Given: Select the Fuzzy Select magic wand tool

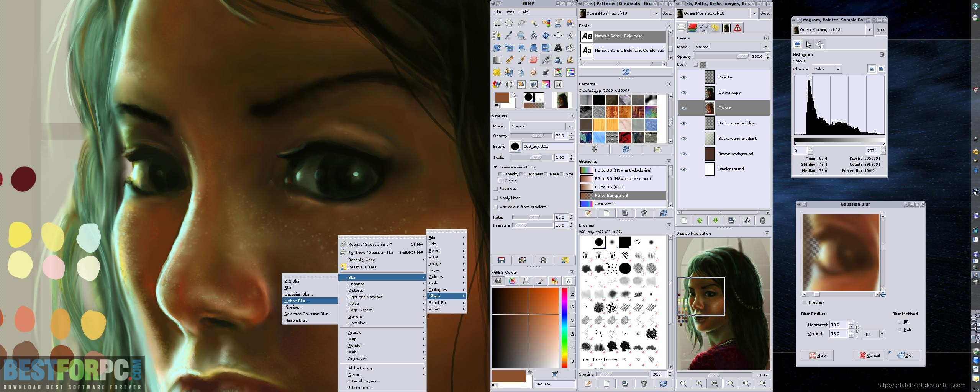Looking at the screenshot, I should tap(534, 23).
